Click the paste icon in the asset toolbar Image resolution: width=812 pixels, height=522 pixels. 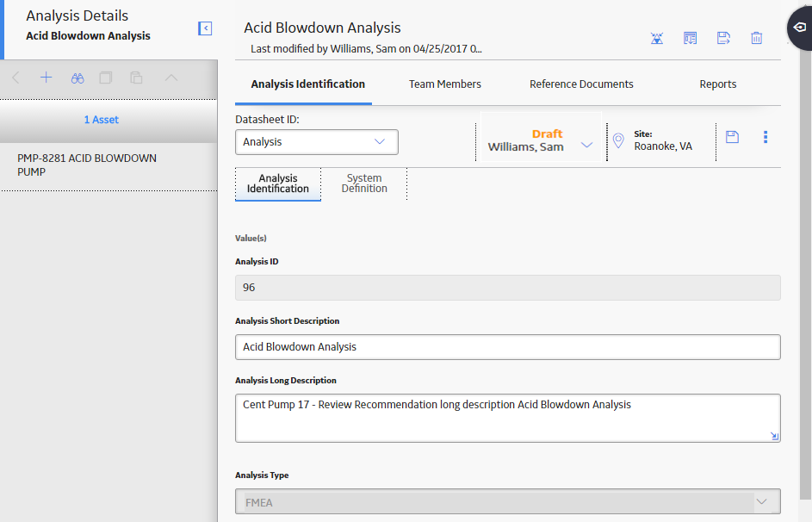pos(136,78)
